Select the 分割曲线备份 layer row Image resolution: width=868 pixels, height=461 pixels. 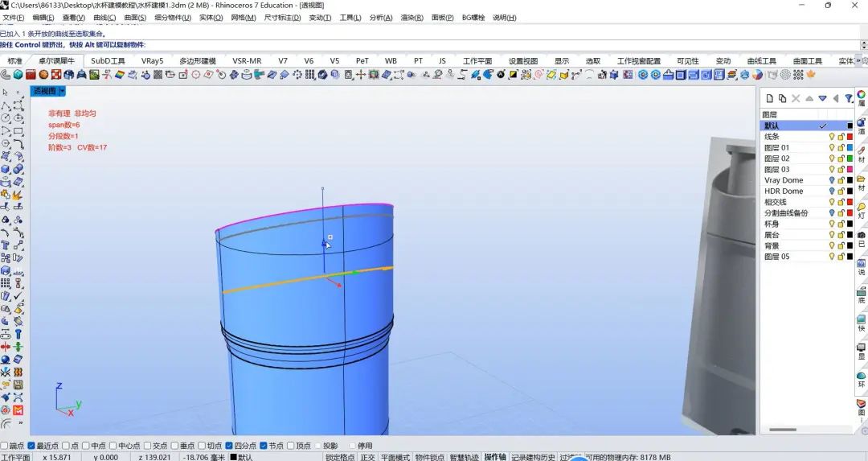pyautogui.click(x=808, y=212)
